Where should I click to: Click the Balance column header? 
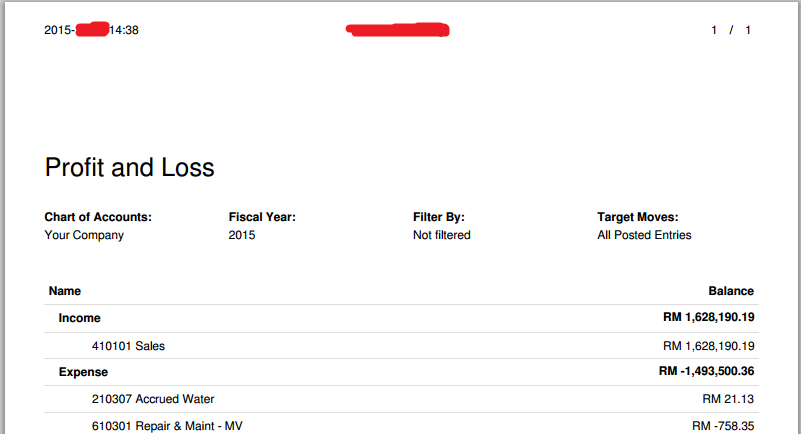731,291
